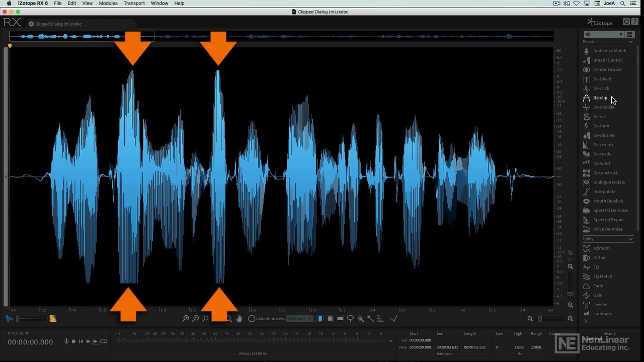Click the horizontal zoom out magnifier in toolbar

click(x=195, y=319)
